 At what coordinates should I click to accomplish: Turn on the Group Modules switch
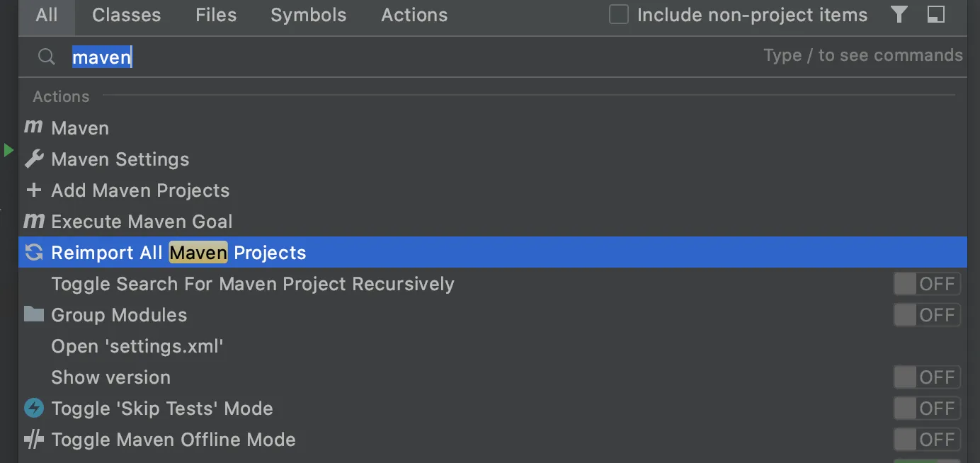(x=926, y=315)
